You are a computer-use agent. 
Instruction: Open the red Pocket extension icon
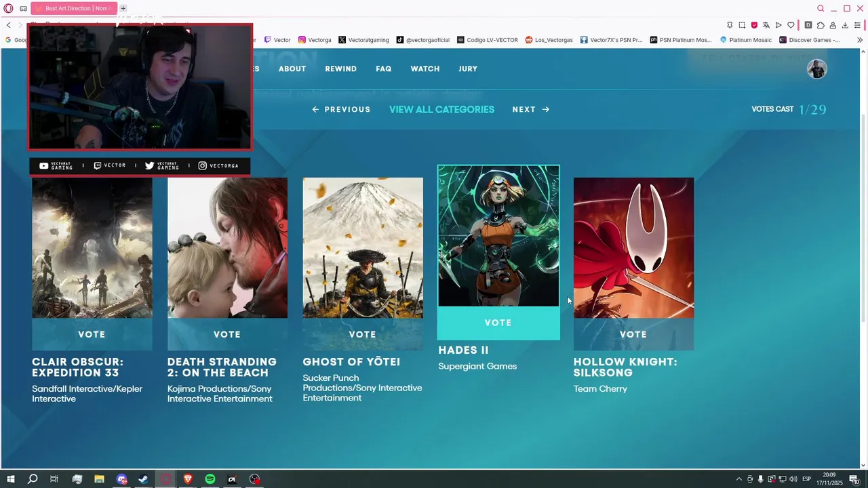tap(754, 25)
